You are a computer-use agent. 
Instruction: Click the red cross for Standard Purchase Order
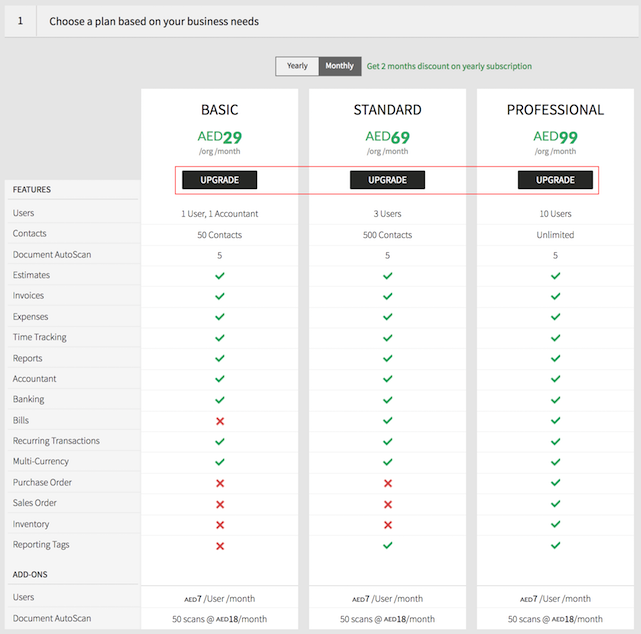[388, 483]
